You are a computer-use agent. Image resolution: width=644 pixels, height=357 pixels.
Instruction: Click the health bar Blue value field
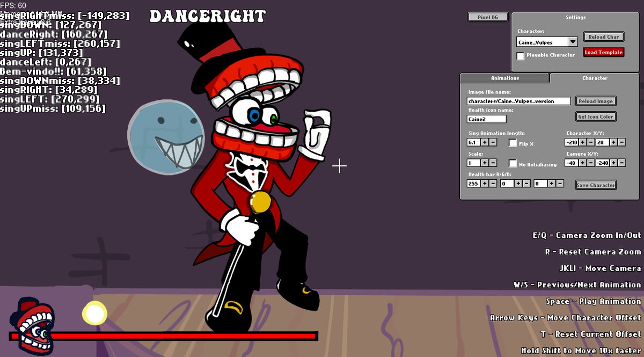coord(540,183)
